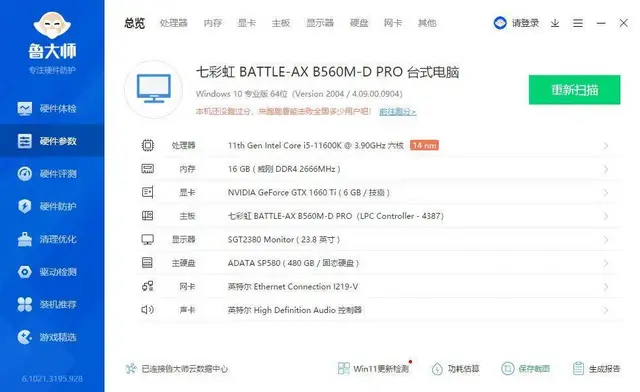Switch to the 其他 tab

pyautogui.click(x=427, y=23)
